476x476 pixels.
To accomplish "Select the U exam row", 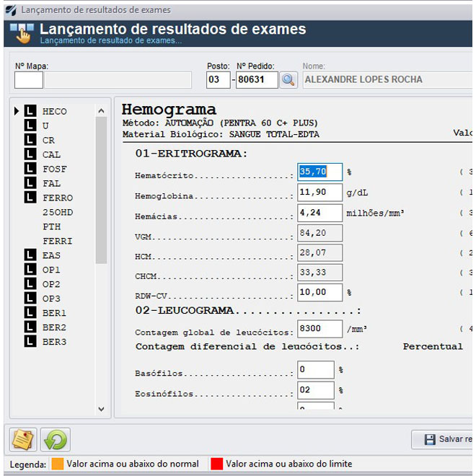I will coord(45,125).
